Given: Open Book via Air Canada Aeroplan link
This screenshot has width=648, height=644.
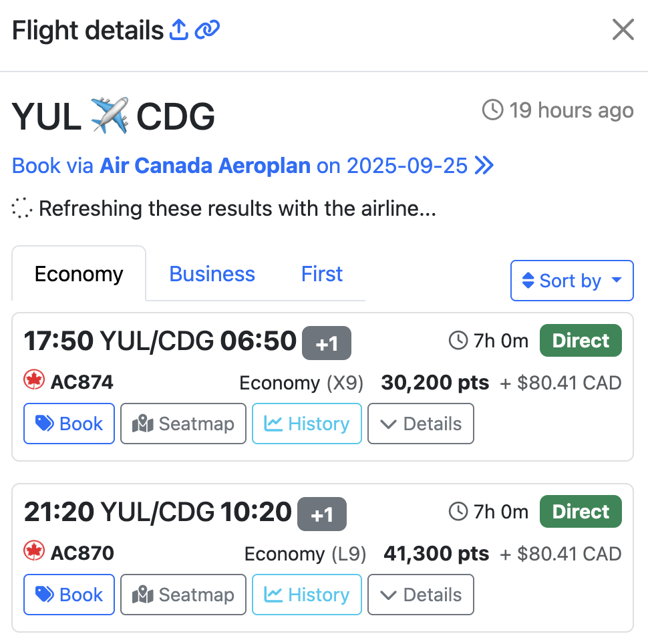Looking at the screenshot, I should 253,166.
